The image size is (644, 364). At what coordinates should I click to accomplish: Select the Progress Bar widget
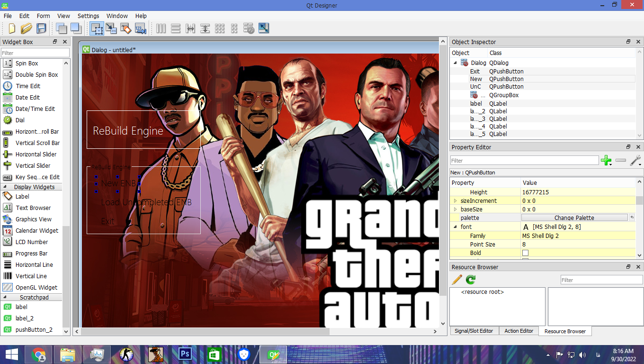[32, 253]
